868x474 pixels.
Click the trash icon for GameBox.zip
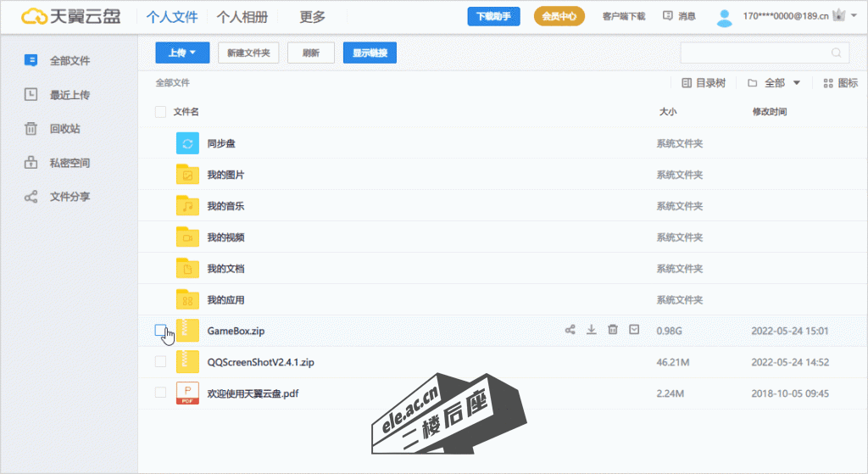click(613, 330)
